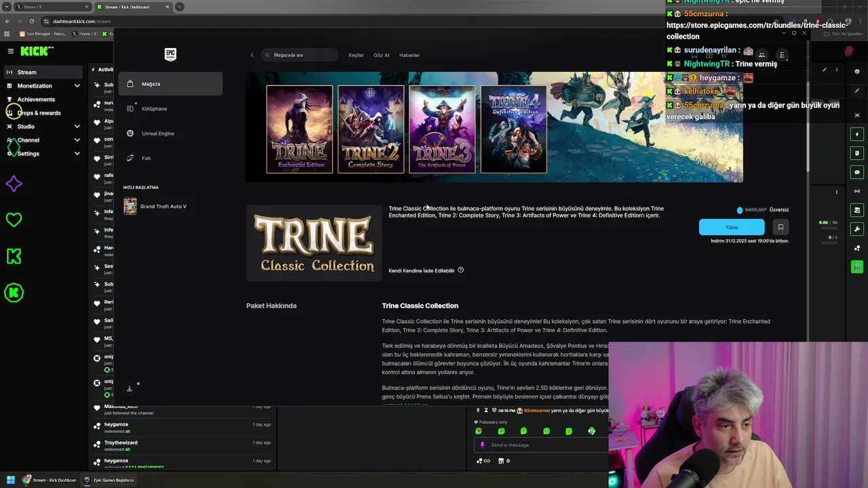Click the solid green clip button
The width and height of the screenshot is (868, 488).
857,267
